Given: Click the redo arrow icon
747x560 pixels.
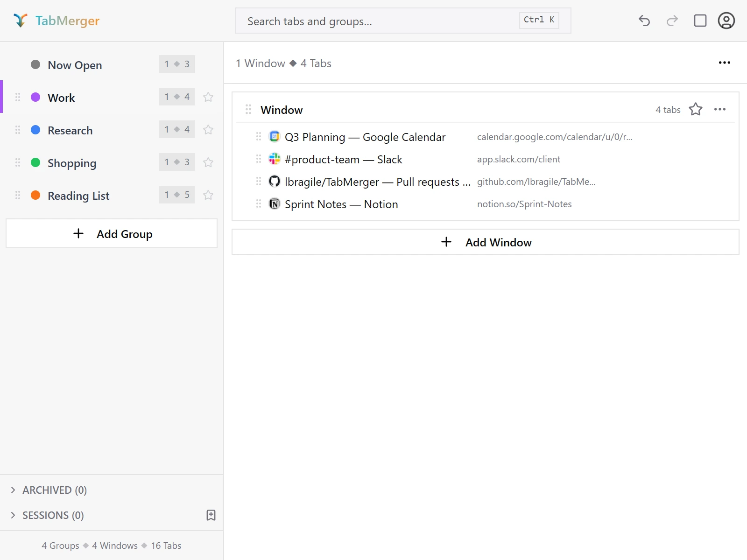Looking at the screenshot, I should click(672, 21).
